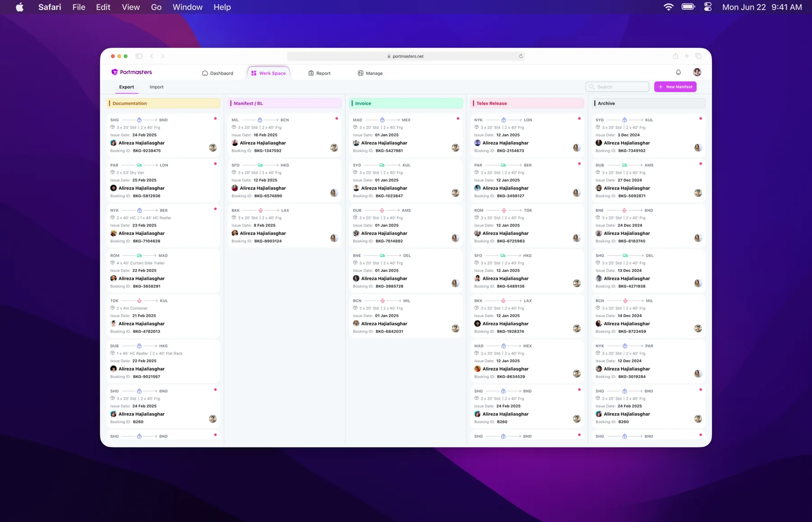Toggle the Safari sidebar icon

[x=139, y=56]
